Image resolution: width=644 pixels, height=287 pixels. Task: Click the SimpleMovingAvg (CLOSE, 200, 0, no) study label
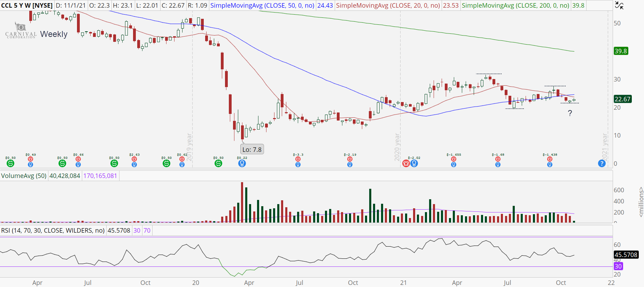click(x=515, y=6)
